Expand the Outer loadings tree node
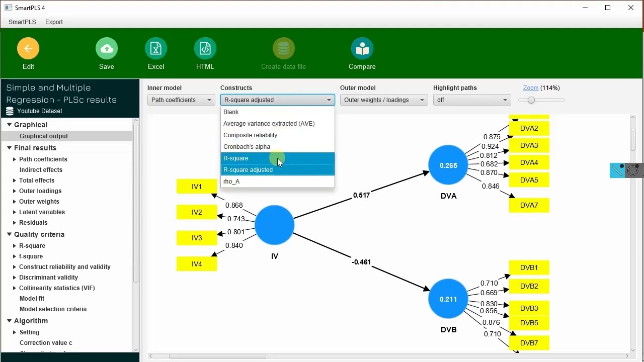Screen dimensions: 644x362 (15, 191)
